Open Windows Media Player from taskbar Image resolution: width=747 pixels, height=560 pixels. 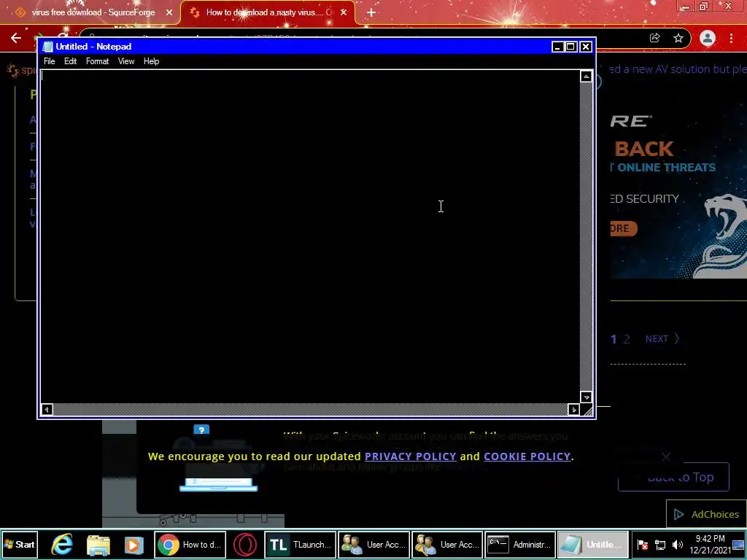pos(134,545)
